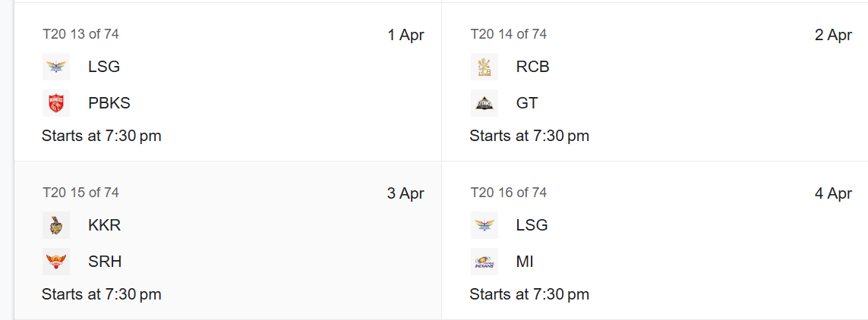This screenshot has width=868, height=320.
Task: Click the KKR team logo
Action: [56, 225]
